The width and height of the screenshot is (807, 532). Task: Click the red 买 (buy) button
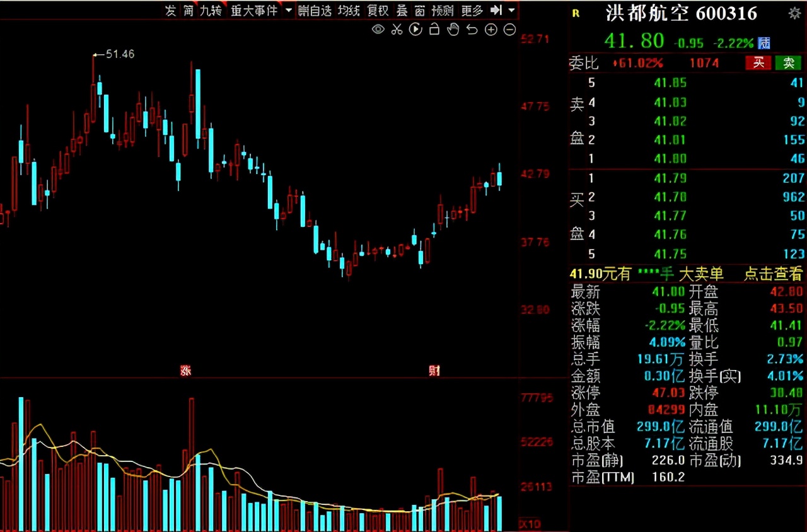757,63
